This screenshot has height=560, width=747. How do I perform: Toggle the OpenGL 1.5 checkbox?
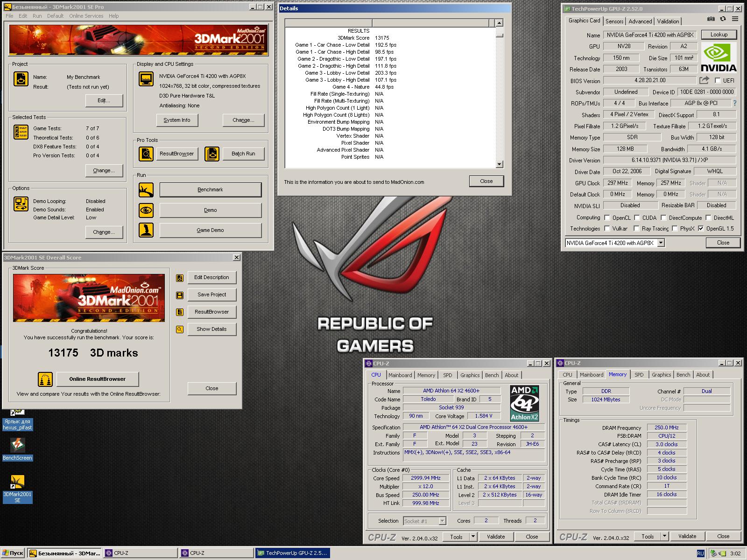tap(701, 229)
